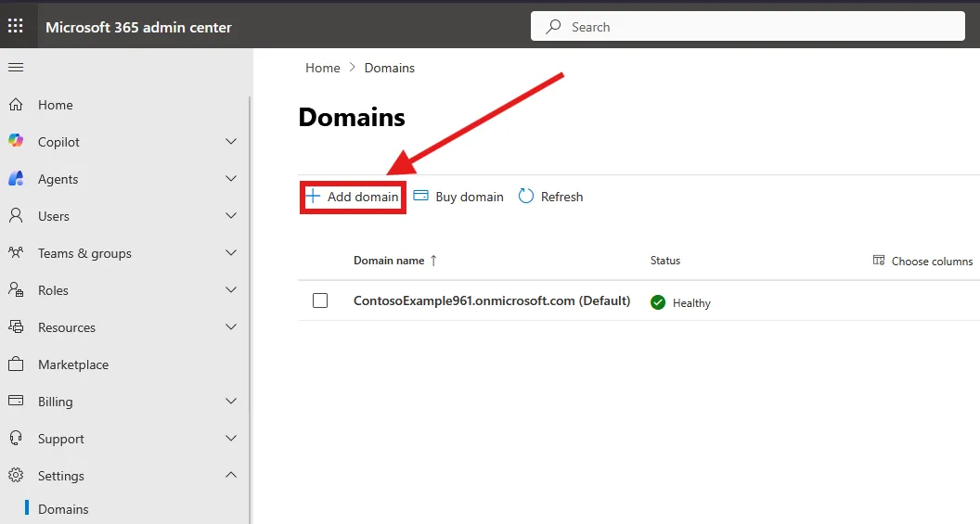Collapse navigation with the hamburger menu icon
The height and width of the screenshot is (524, 980).
[x=16, y=67]
